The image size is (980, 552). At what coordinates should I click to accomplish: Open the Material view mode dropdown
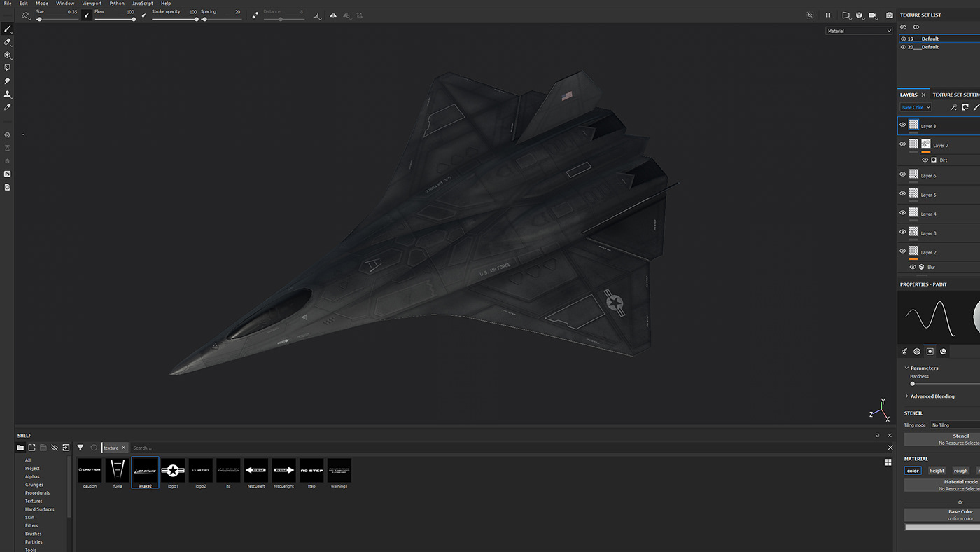(859, 30)
